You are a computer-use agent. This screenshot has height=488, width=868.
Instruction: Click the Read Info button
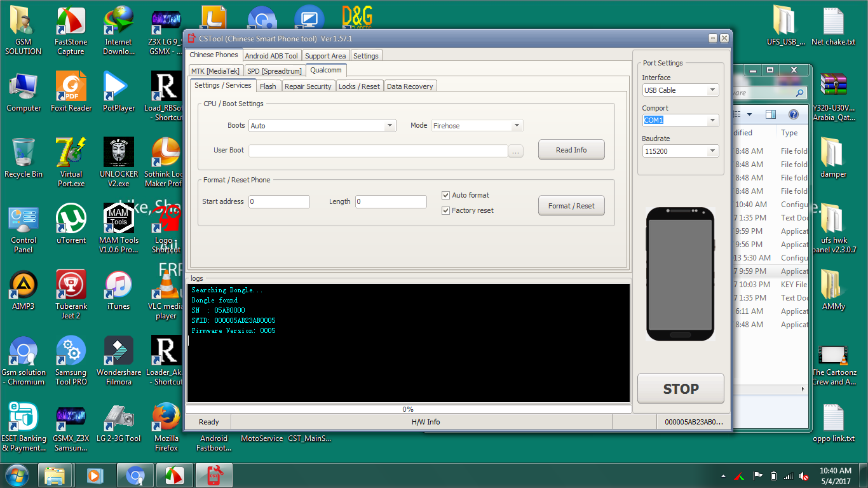click(x=571, y=150)
